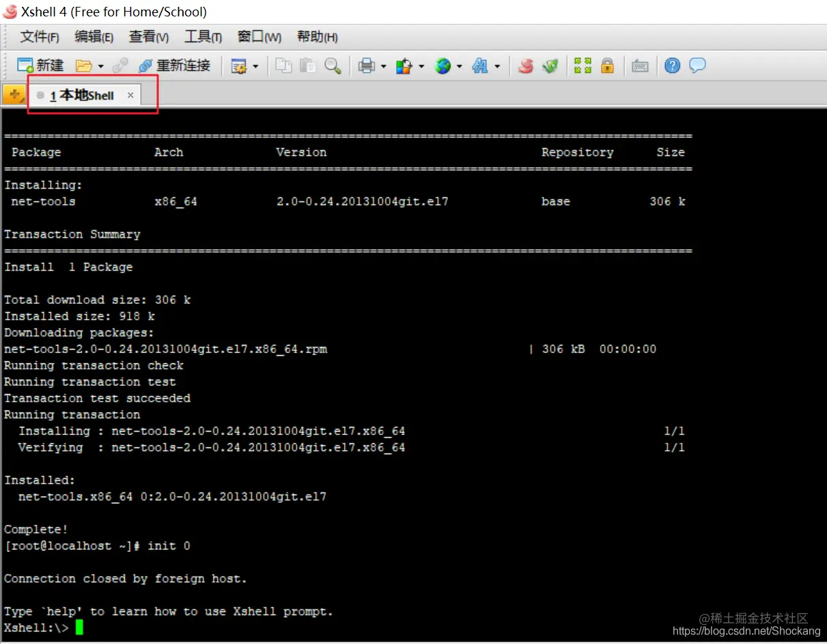
Task: Click the 'Repository' column header
Action: pos(578,152)
